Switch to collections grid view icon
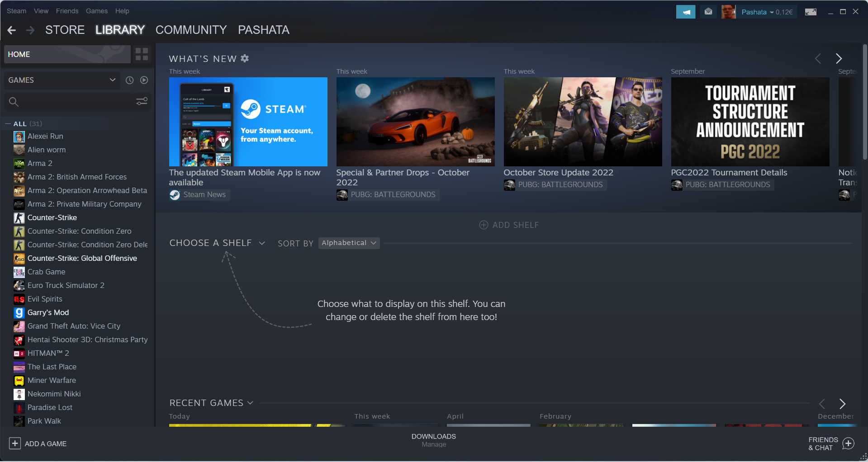This screenshot has height=462, width=868. click(x=142, y=54)
